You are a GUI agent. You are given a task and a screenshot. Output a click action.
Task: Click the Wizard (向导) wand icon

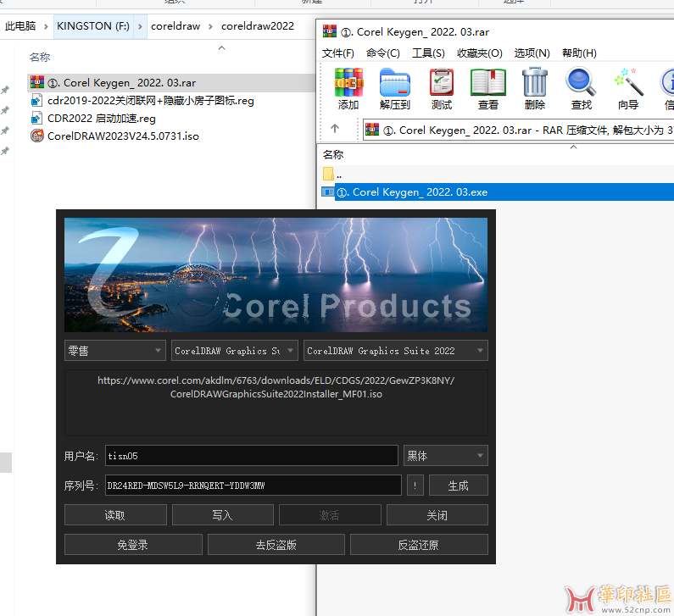point(628,81)
